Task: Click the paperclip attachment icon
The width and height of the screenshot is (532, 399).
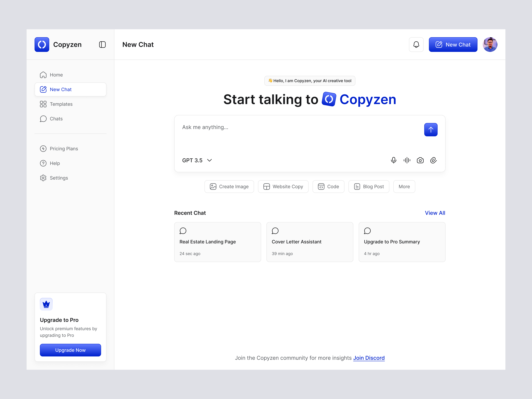Action: [433, 160]
